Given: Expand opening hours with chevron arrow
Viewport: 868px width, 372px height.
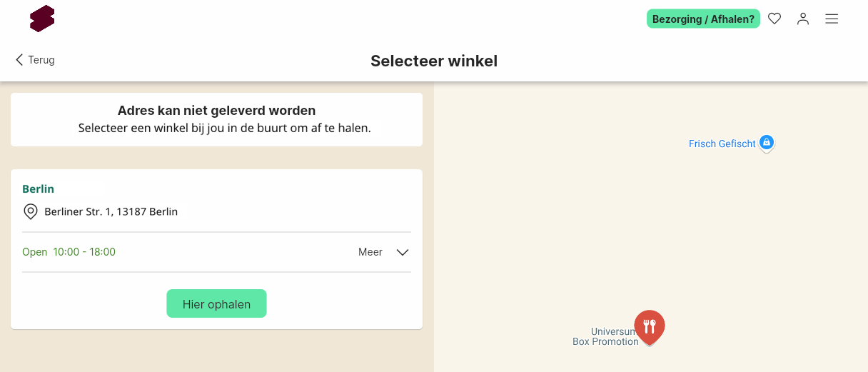Looking at the screenshot, I should [x=403, y=252].
